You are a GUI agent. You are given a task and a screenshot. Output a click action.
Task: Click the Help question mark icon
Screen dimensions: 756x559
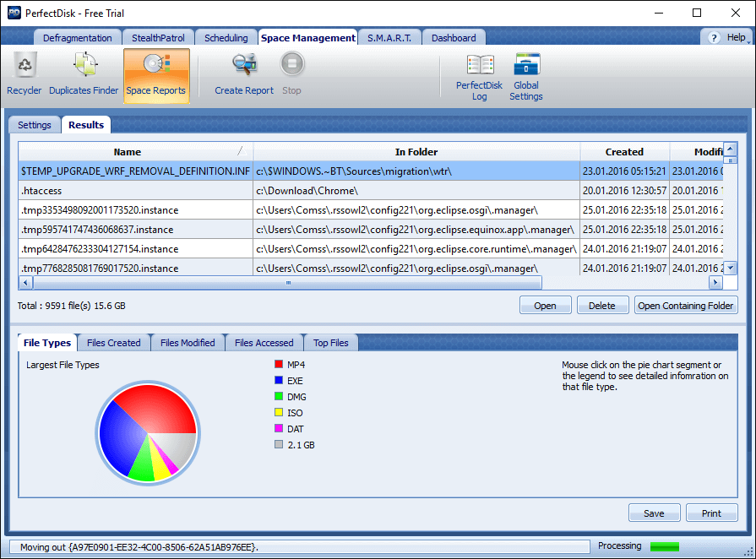pos(714,38)
